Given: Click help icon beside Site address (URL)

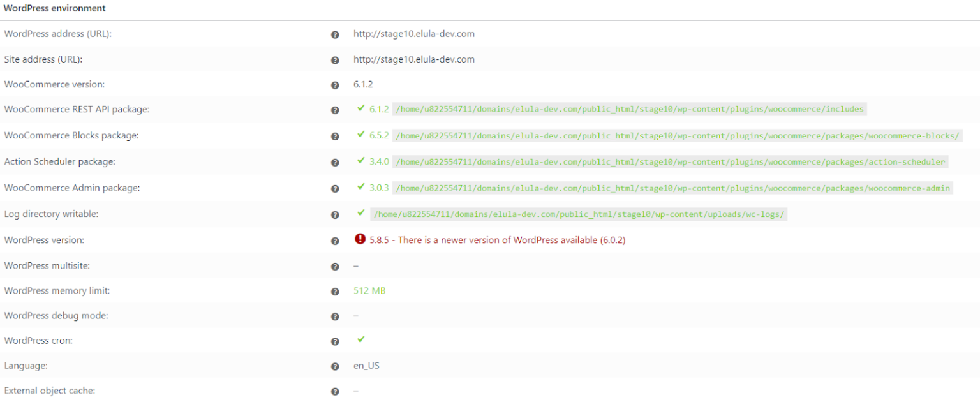Looking at the screenshot, I should click(x=335, y=60).
